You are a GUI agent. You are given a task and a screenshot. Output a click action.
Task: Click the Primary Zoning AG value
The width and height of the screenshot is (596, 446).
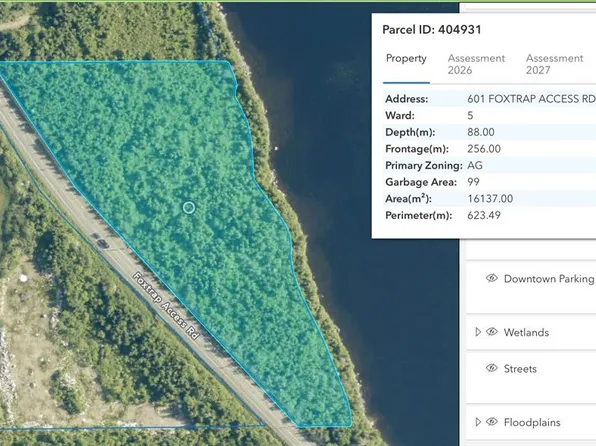[475, 165]
